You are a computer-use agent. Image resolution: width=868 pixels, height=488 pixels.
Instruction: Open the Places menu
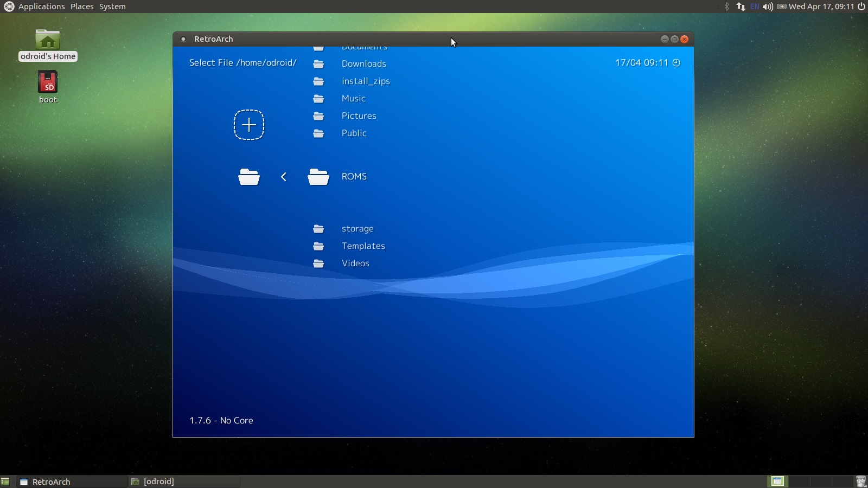pyautogui.click(x=82, y=7)
